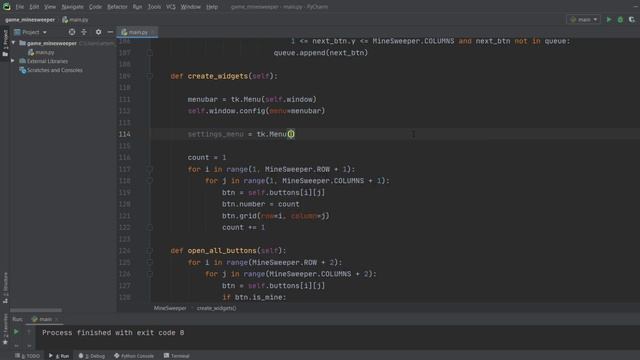
Task: Hide the Project panel with minus icon
Action: (x=110, y=32)
